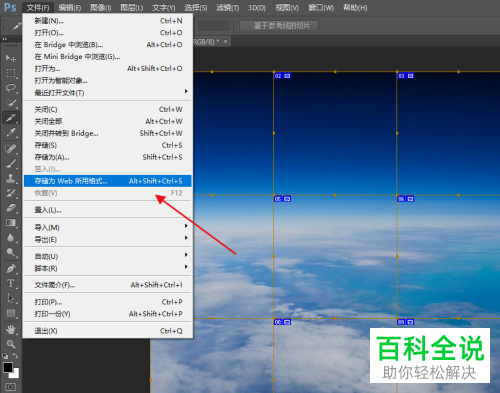Image resolution: width=500 pixels, height=393 pixels.
Task: Expand the 导出(E) submenu arrow
Action: pyautogui.click(x=186, y=238)
